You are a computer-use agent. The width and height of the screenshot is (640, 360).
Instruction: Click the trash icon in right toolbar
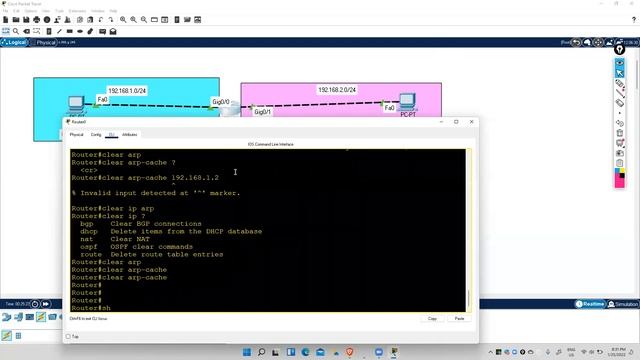620,133
